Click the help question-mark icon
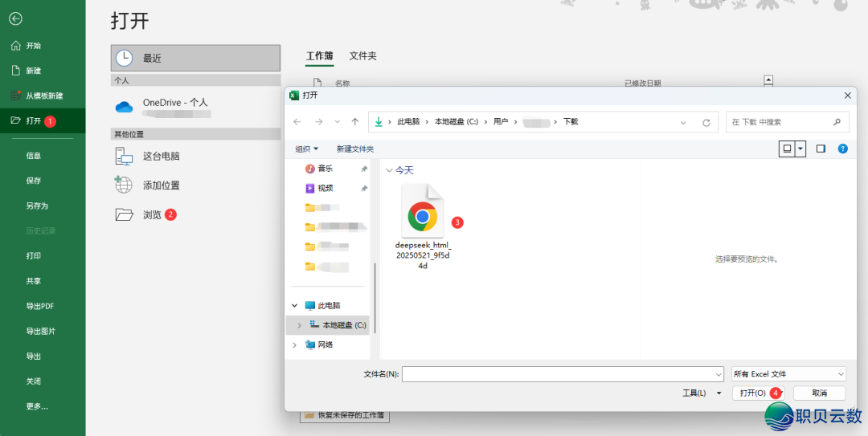Image resolution: width=868 pixels, height=436 pixels. (842, 149)
